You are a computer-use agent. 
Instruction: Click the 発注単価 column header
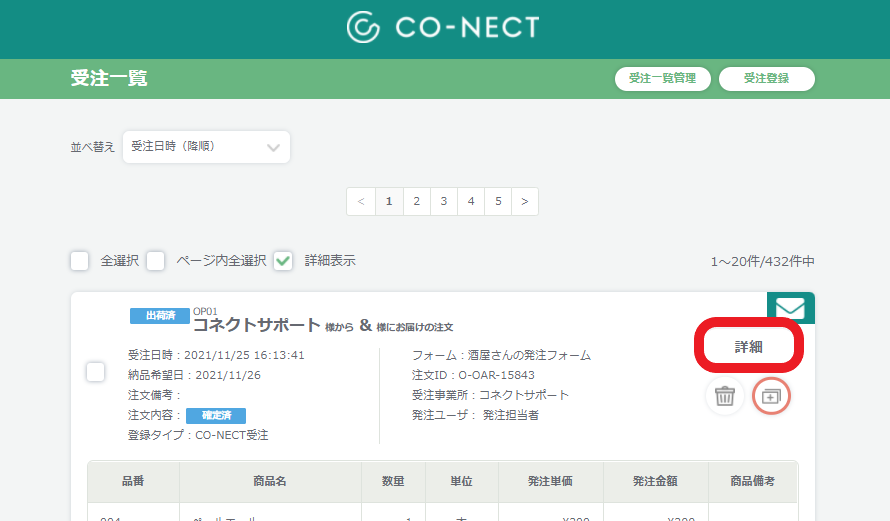(551, 481)
